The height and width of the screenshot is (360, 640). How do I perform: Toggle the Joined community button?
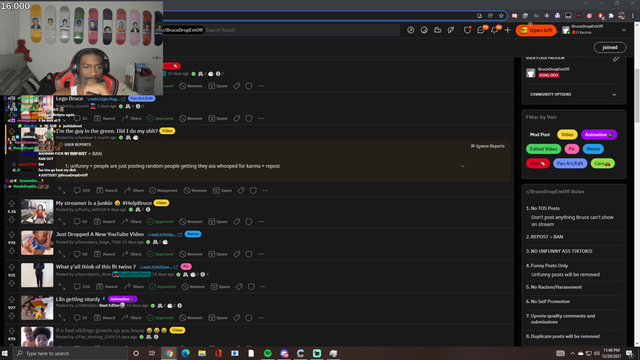pyautogui.click(x=610, y=47)
